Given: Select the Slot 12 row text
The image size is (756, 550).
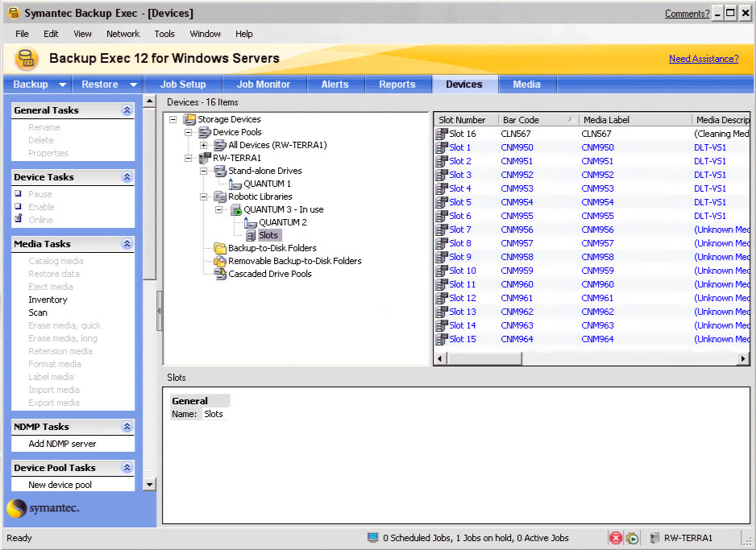Looking at the screenshot, I should coord(463,298).
